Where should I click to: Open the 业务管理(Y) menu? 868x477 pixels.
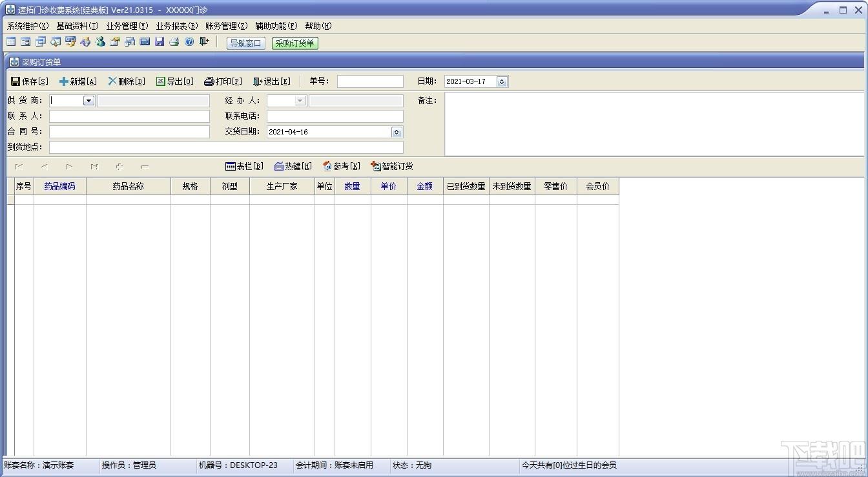(x=127, y=26)
